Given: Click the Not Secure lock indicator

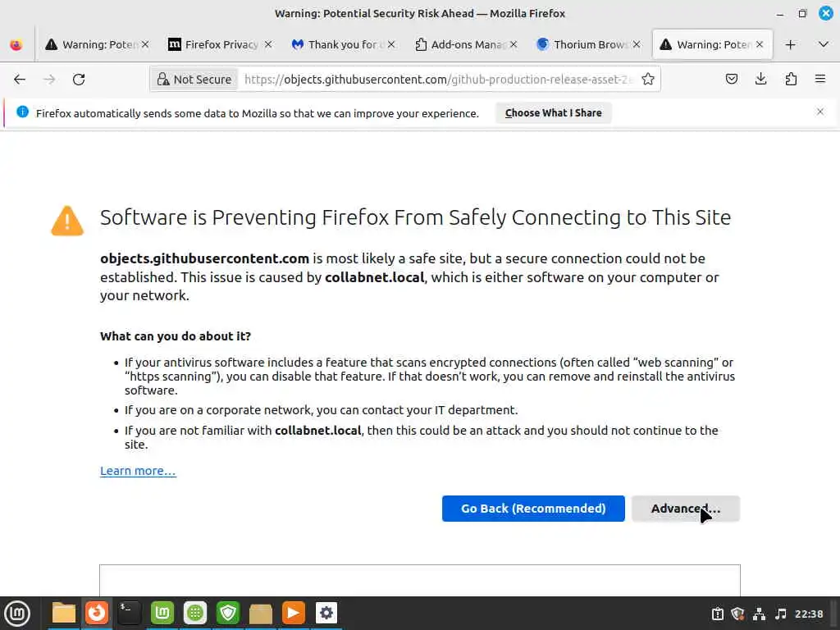Looking at the screenshot, I should pyautogui.click(x=194, y=80).
